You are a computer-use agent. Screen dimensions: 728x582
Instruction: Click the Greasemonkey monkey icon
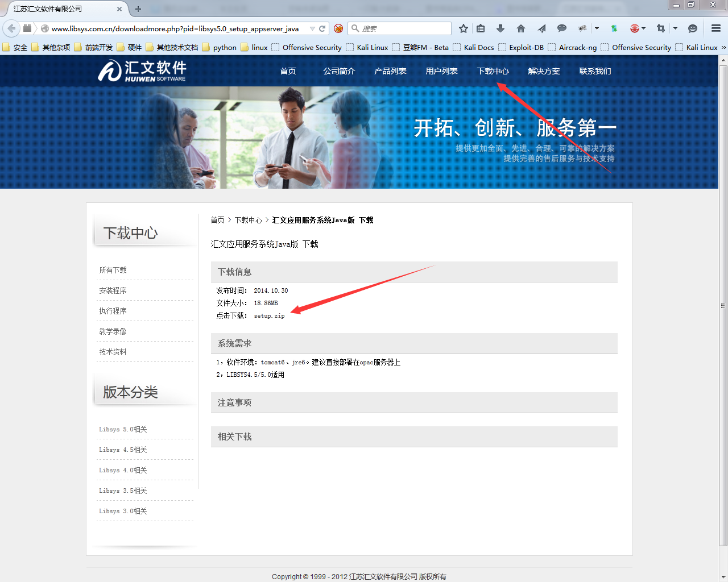click(x=582, y=28)
